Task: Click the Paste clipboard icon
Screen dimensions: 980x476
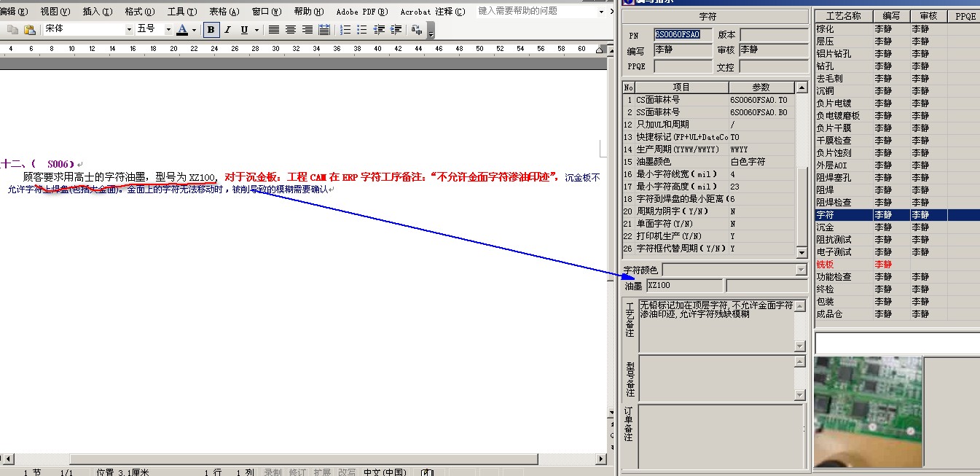Action: tap(30, 30)
